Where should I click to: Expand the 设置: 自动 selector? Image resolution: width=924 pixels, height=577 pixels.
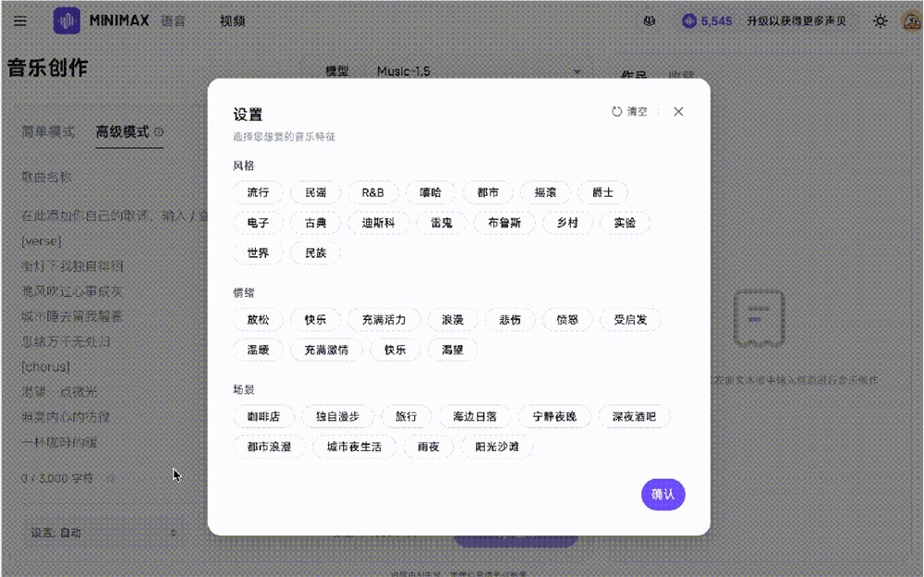pyautogui.click(x=103, y=534)
